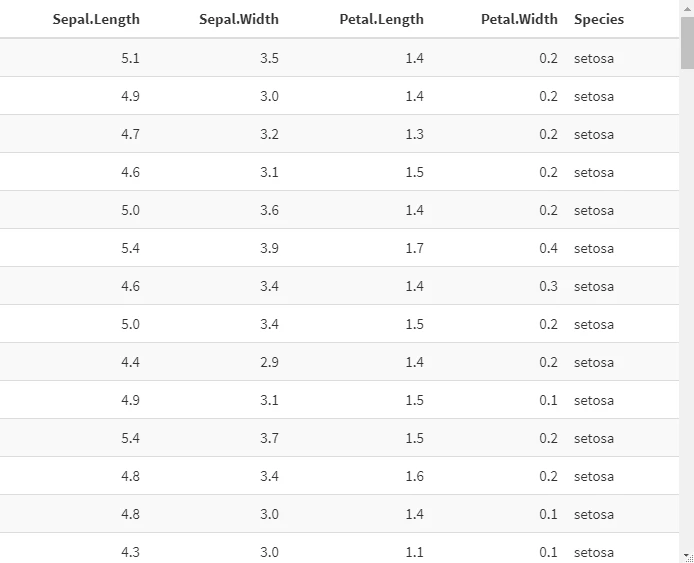The height and width of the screenshot is (563, 694).
Task: Click the scrollbar up arrow
Action: [x=687, y=8]
